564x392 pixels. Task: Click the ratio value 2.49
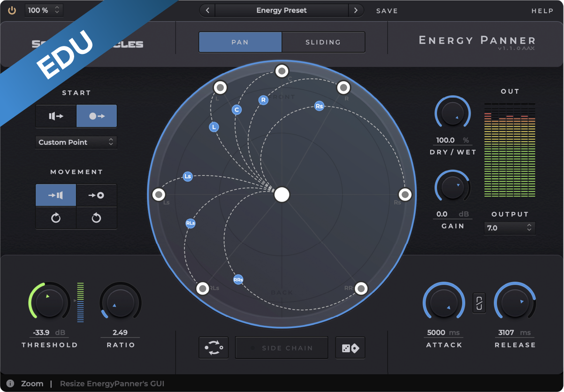pyautogui.click(x=120, y=332)
